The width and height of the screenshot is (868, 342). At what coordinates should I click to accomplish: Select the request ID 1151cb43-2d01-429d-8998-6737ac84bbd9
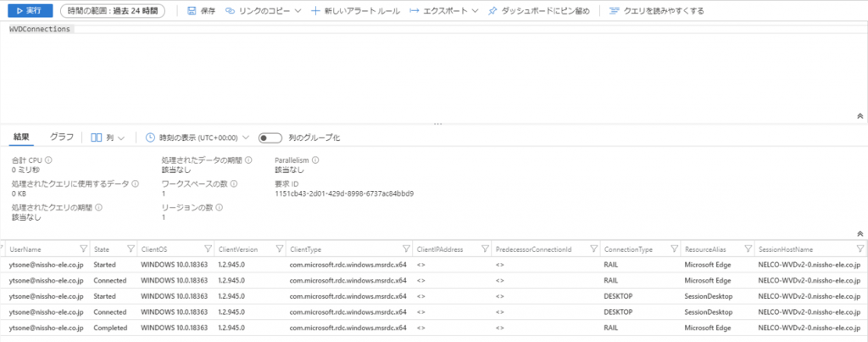point(344,194)
